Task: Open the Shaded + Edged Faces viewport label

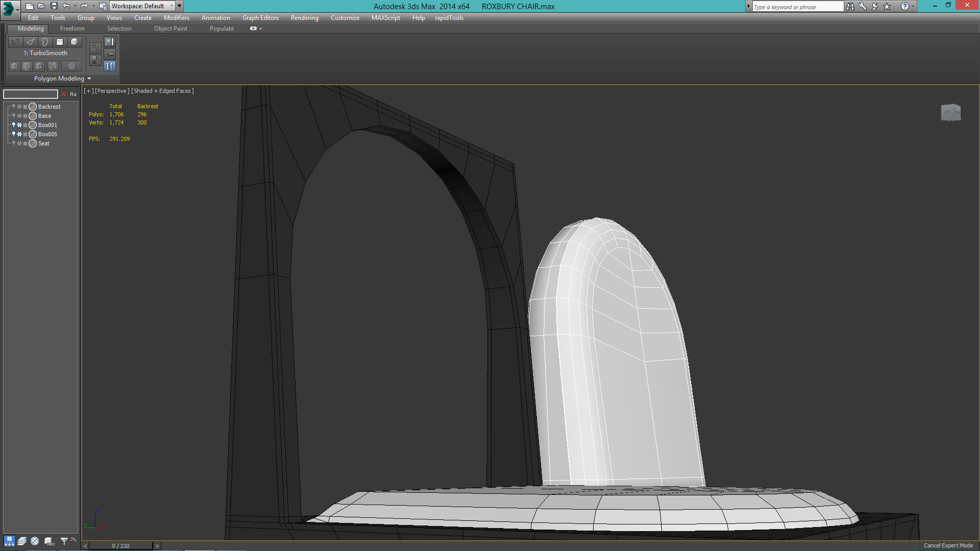Action: pos(162,91)
